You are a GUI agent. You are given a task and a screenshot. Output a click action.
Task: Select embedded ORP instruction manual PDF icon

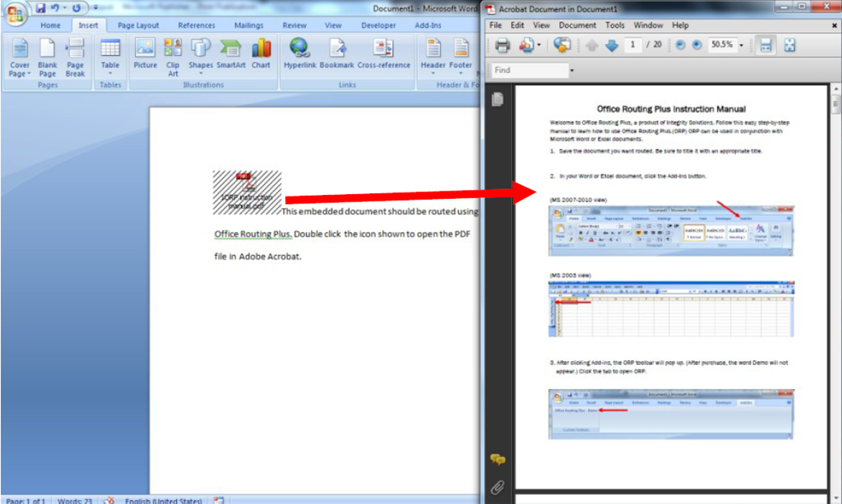247,192
